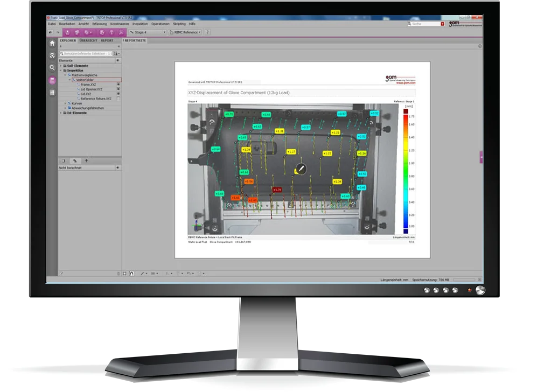The image size is (537, 392).
Task: Open the Inspektion menu
Action: point(140,24)
